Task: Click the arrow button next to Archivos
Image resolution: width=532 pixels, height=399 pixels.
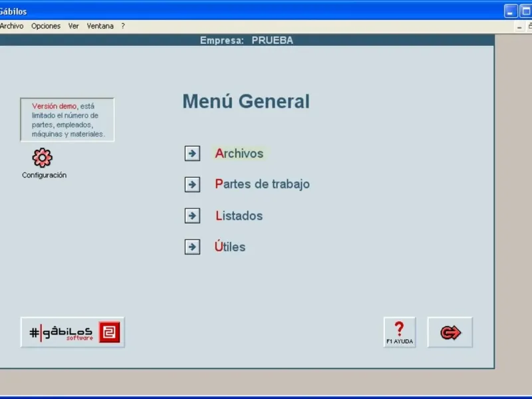Action: [x=192, y=154]
